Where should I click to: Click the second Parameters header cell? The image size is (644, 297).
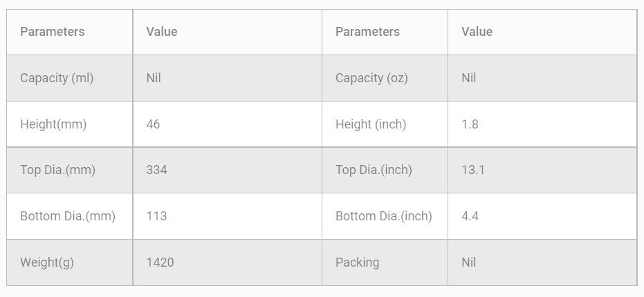pos(367,32)
